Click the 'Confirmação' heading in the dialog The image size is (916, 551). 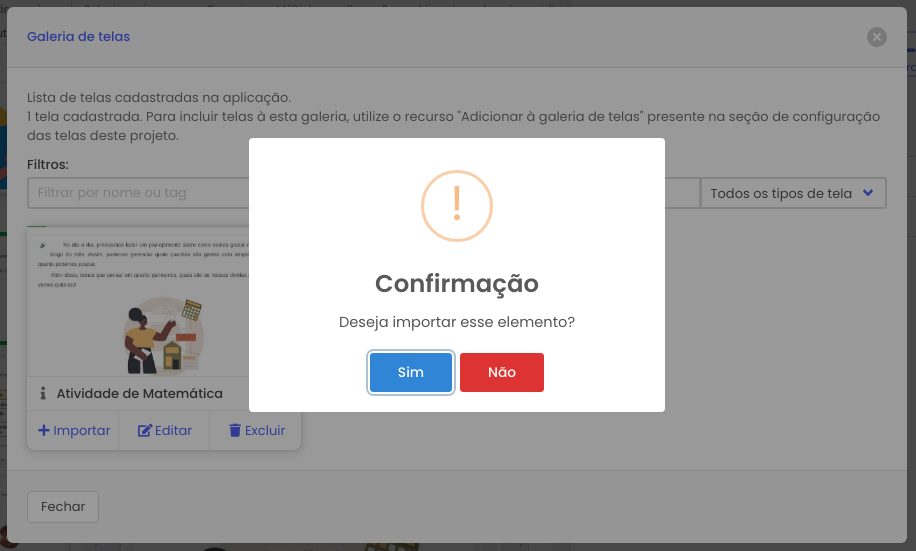457,283
